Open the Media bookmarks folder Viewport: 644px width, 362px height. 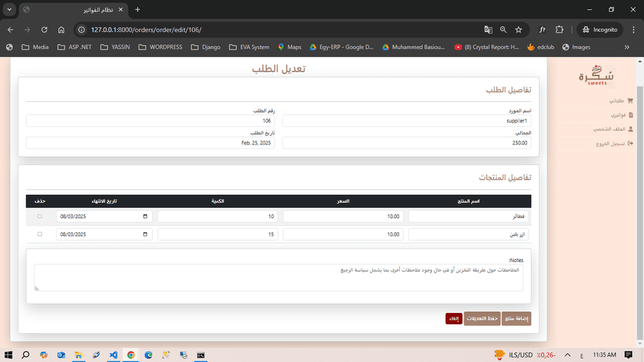pos(35,47)
